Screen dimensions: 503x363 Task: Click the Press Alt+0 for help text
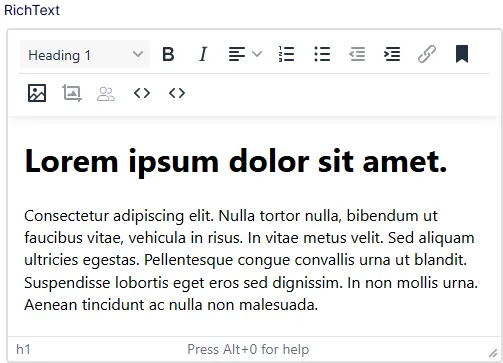coord(248,349)
